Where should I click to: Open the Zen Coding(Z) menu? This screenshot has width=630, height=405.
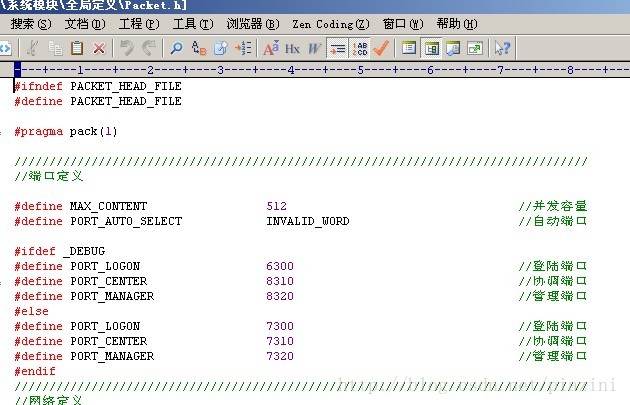tap(331, 24)
